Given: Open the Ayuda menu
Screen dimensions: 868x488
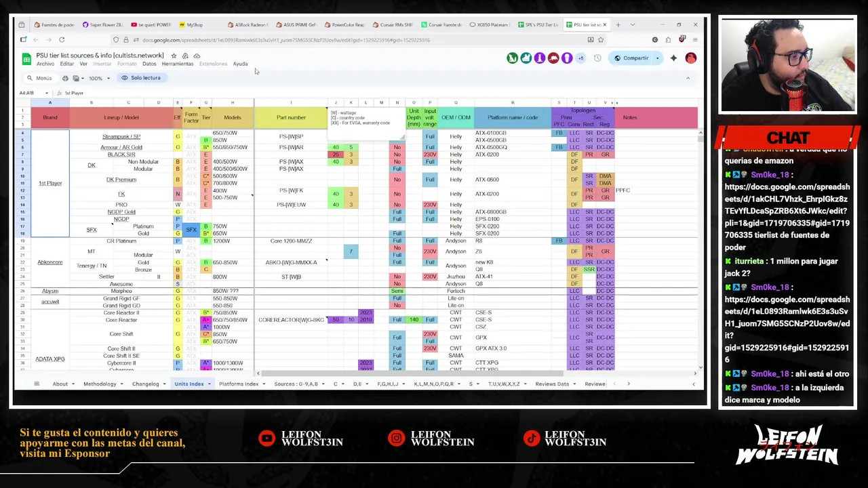Looking at the screenshot, I should [x=241, y=64].
